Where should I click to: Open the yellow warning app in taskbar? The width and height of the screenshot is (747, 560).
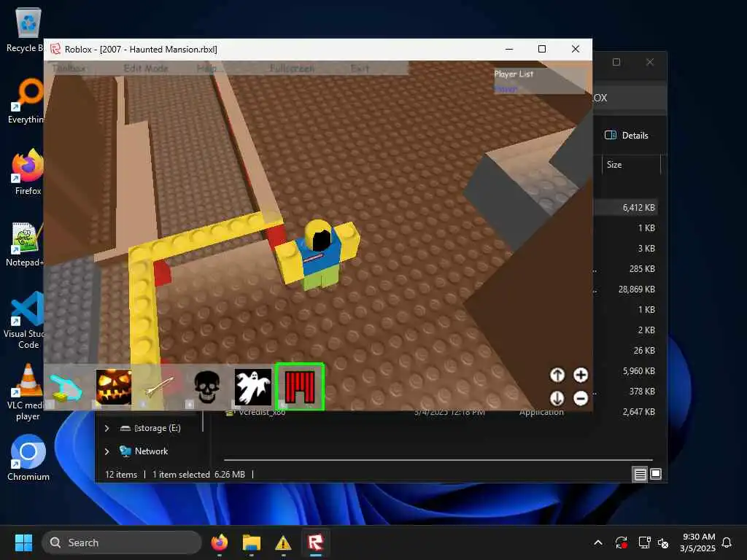[x=283, y=542]
